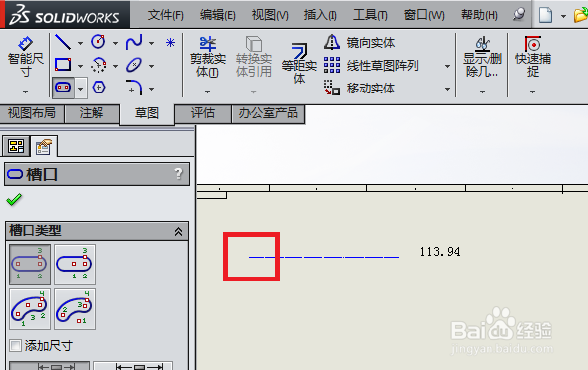This screenshot has height=370, width=588.
Task: Open the Ellipse tool dropdown arrow
Action: coord(151,66)
